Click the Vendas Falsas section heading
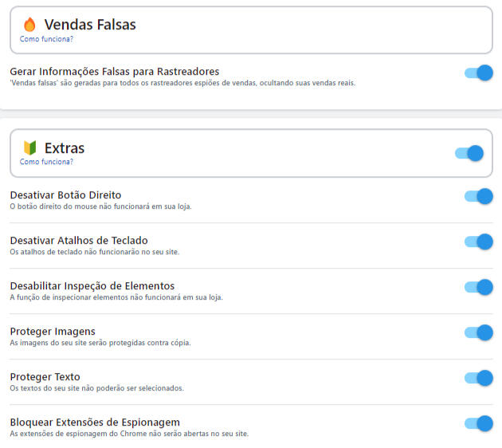502x448 pixels. [x=90, y=25]
